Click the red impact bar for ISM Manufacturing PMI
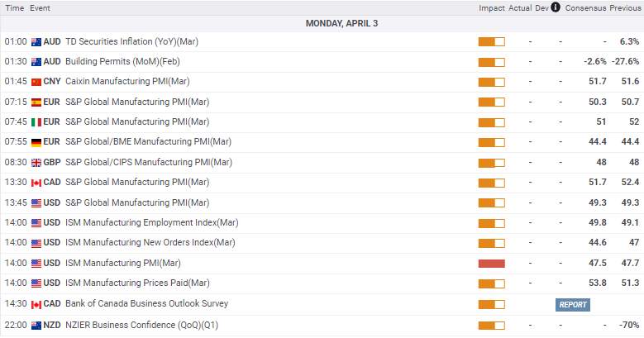This screenshot has width=644, height=338. click(x=491, y=264)
